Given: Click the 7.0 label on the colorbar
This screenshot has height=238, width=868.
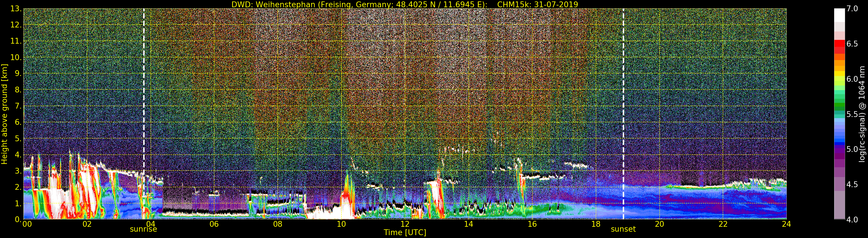Looking at the screenshot, I should point(852,9).
